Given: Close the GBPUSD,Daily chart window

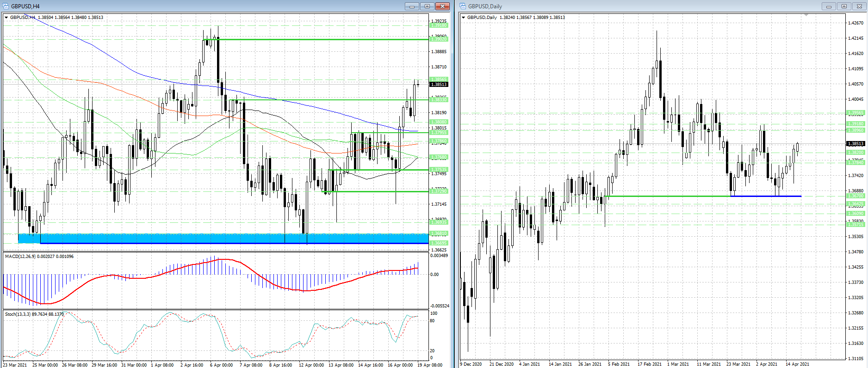Looking at the screenshot, I should tap(859, 6).
